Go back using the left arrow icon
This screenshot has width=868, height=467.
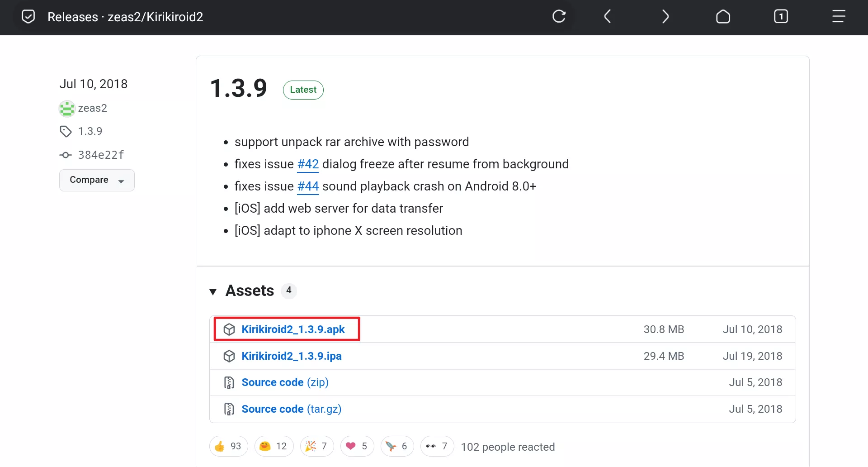[608, 17]
